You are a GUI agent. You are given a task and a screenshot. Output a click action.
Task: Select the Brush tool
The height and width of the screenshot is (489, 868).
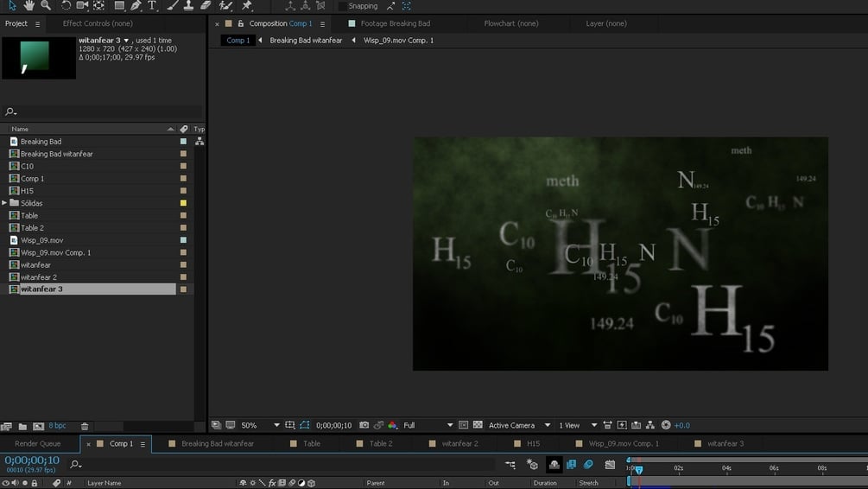(x=173, y=5)
